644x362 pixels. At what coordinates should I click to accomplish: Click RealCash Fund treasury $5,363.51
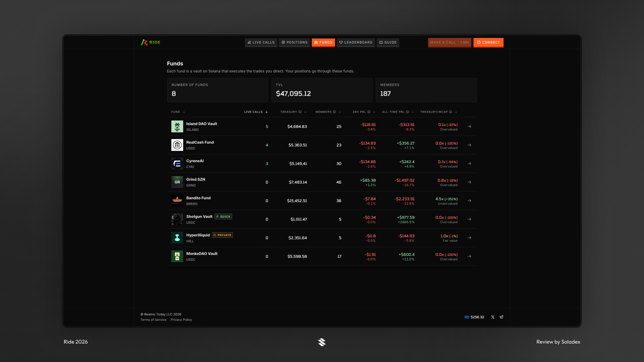click(298, 145)
